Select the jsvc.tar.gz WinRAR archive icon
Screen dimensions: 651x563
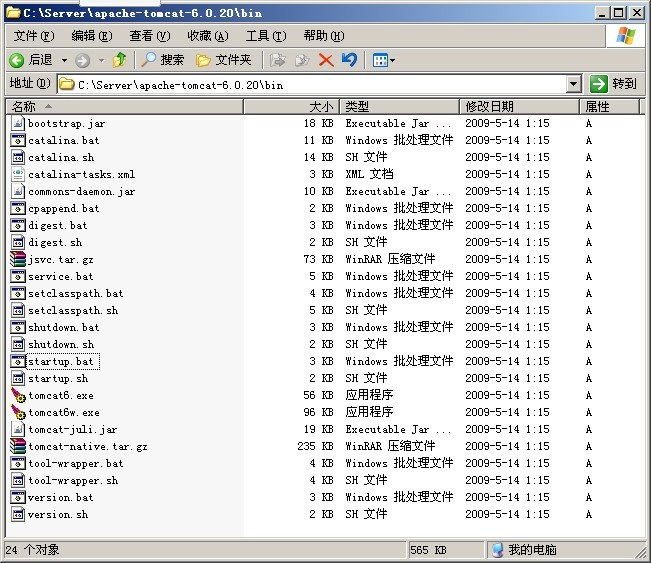tap(17, 259)
